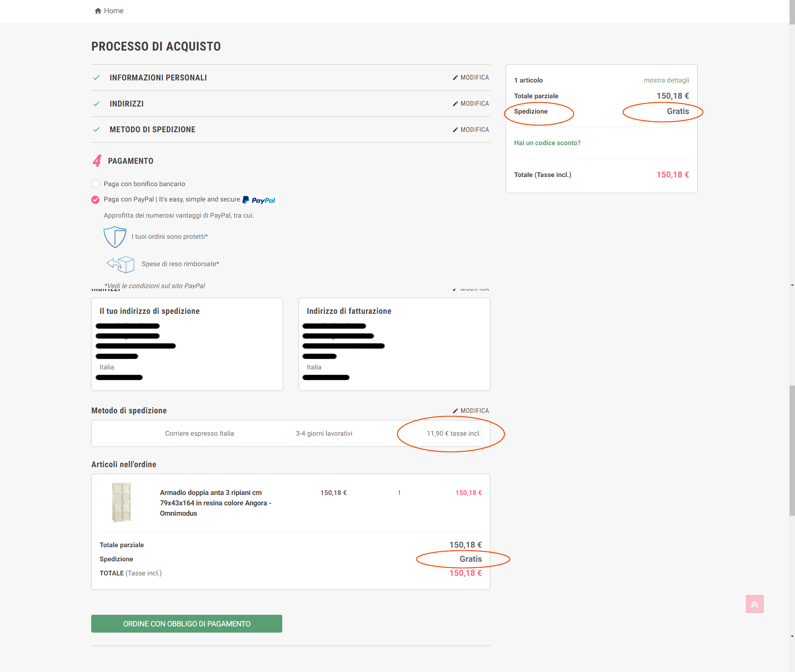Click the Armadio doppia anta product thumbnail

[x=121, y=502]
